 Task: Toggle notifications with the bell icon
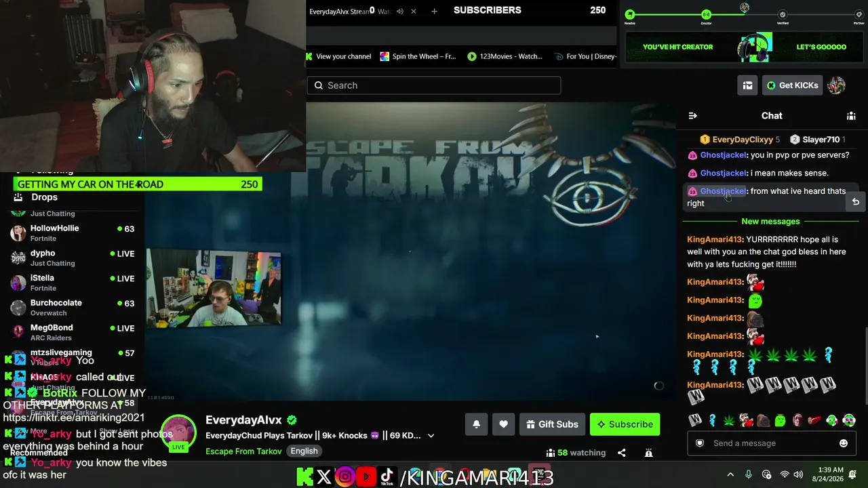coord(476,424)
